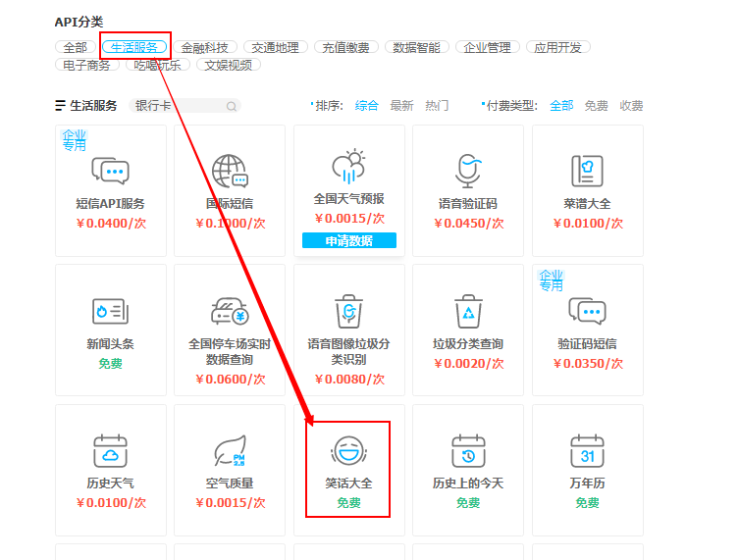This screenshot has height=560, width=739.
Task: Select the 电子商务 category
Action: [x=86, y=65]
